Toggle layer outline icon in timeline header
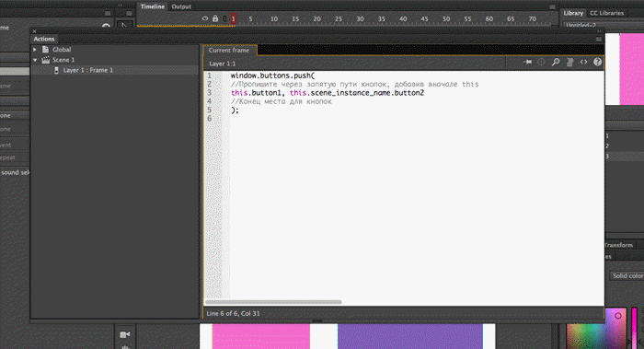The height and width of the screenshot is (349, 644). (224, 18)
